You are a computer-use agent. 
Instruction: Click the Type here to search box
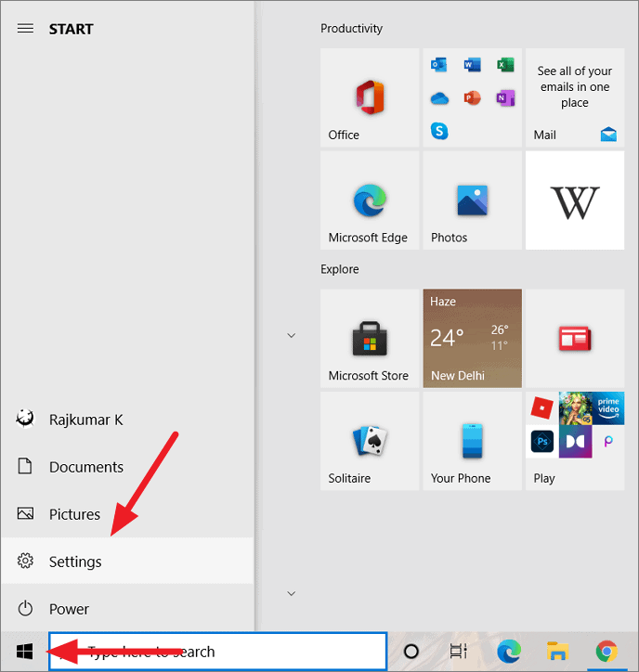coord(218,651)
